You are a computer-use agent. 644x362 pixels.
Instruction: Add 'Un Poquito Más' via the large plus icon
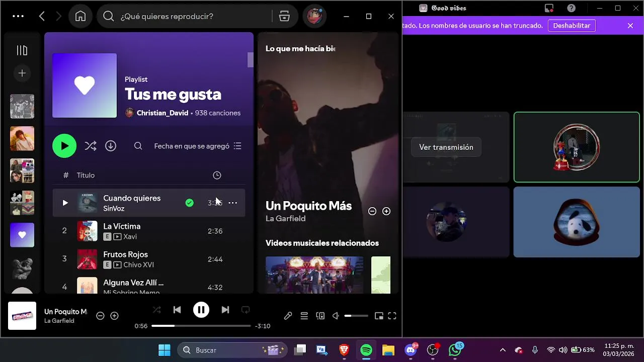click(x=386, y=211)
